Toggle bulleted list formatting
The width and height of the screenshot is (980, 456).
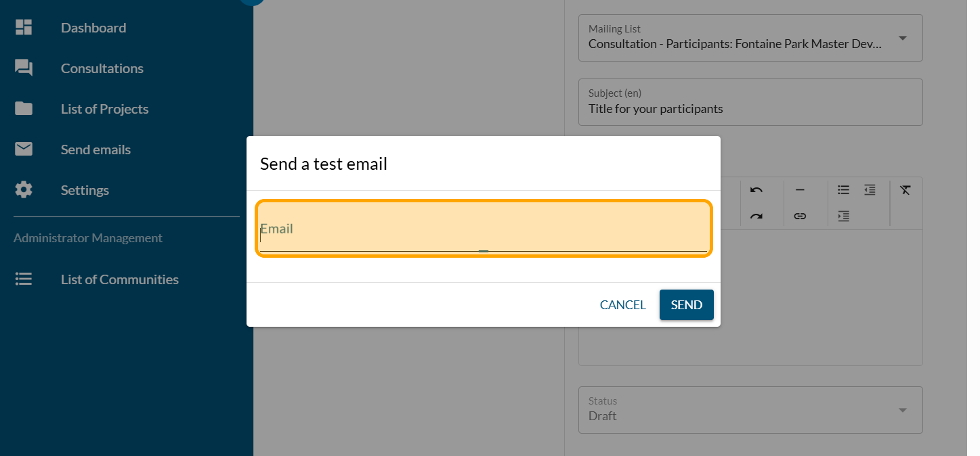pos(843,190)
